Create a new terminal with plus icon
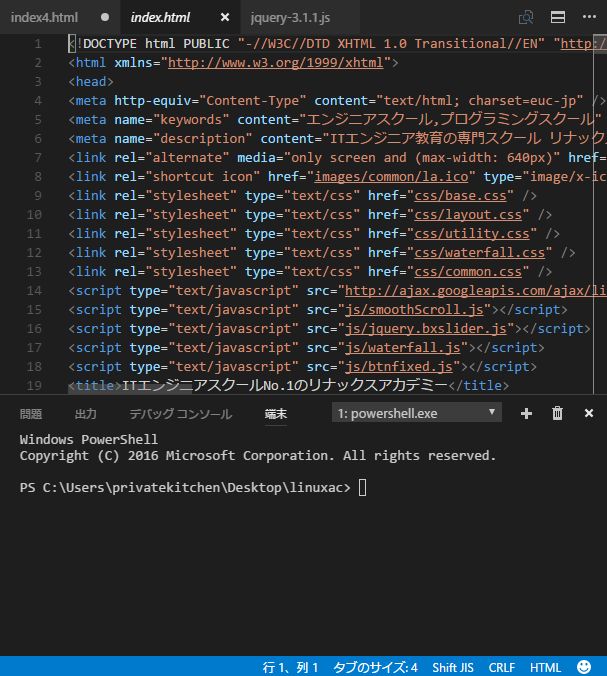 tap(527, 413)
